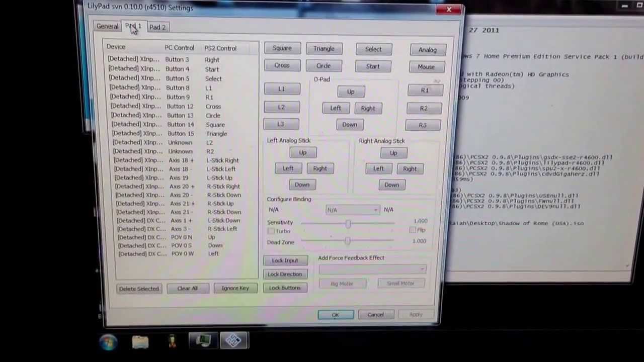
Task: Click Down under Left Analog Stick
Action: [x=302, y=185]
